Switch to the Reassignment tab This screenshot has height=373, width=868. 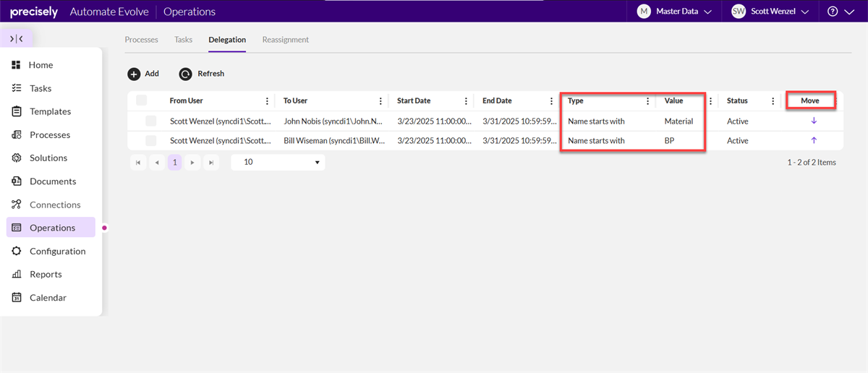(x=285, y=40)
